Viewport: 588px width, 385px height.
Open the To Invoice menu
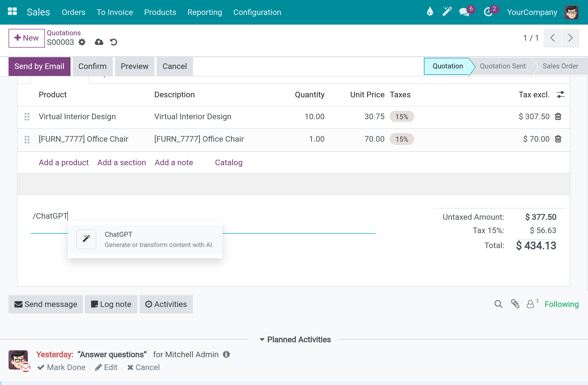point(115,12)
